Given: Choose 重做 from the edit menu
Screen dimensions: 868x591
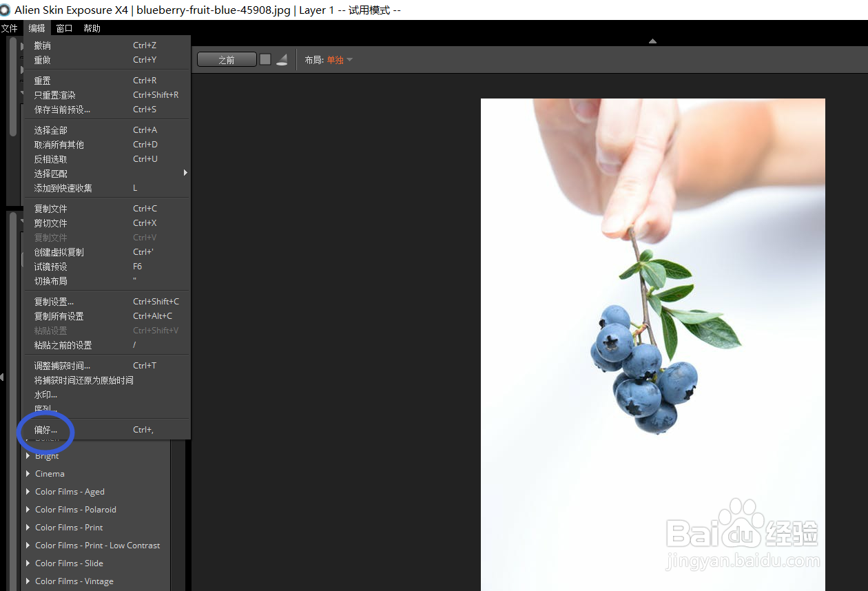Looking at the screenshot, I should (107, 60).
